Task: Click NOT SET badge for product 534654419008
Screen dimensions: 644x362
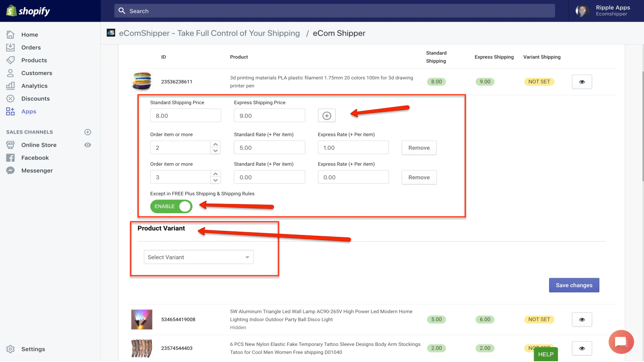Action: click(x=539, y=319)
